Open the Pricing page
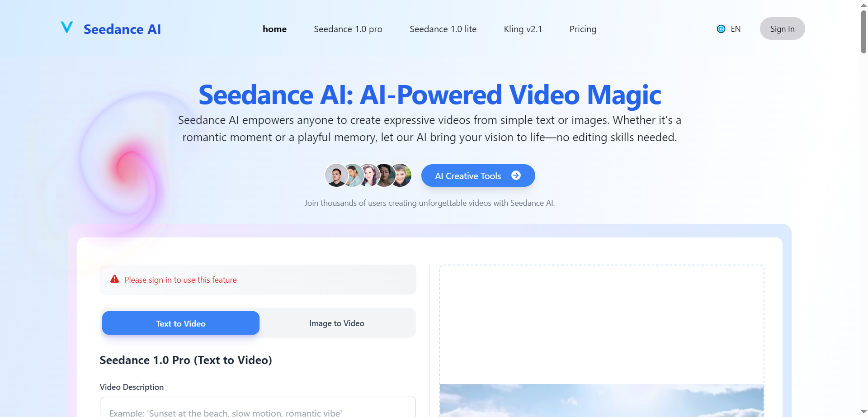The width and height of the screenshot is (868, 417). (x=583, y=29)
